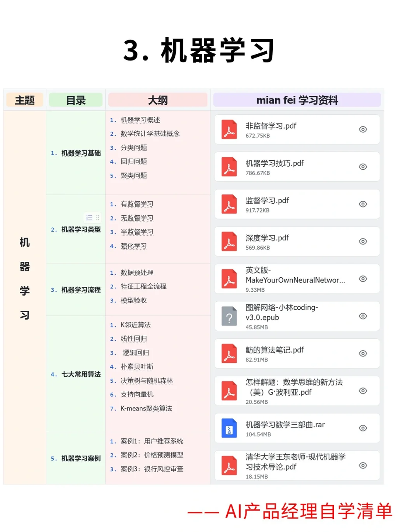This screenshot has width=398, height=532.
Task: Click outline item 强化学习
Action: (x=134, y=246)
